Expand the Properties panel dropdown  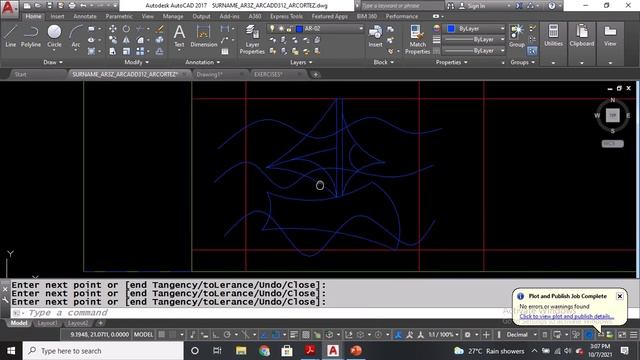pos(451,62)
